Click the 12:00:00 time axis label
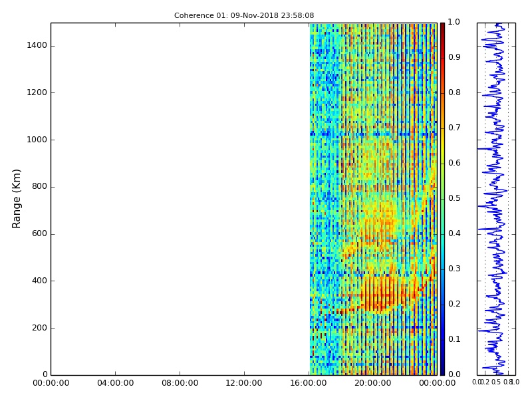532x399 pixels. tap(244, 383)
